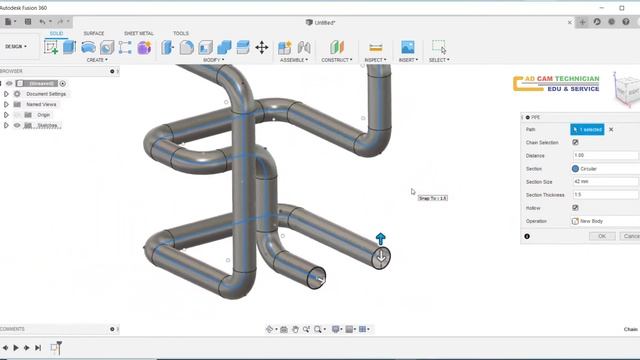Viewport: 640px width, 360px height.
Task: Select the Revolve tool
Action: pyautogui.click(x=88, y=47)
